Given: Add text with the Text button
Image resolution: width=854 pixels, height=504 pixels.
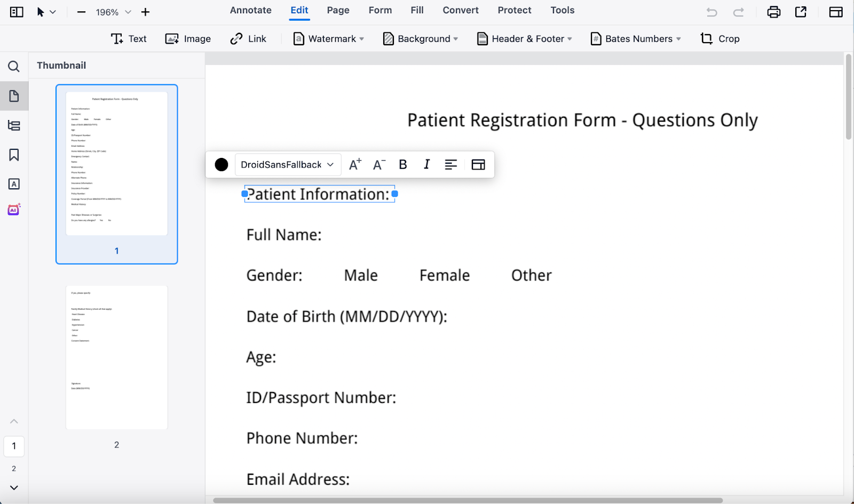Looking at the screenshot, I should click(129, 38).
